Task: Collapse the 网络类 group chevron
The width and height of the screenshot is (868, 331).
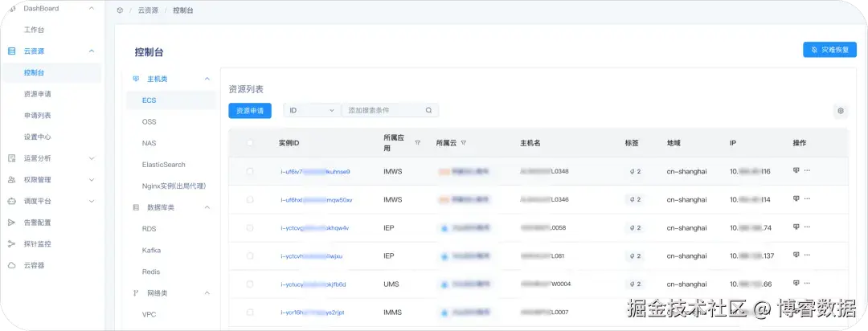Action: point(207,292)
